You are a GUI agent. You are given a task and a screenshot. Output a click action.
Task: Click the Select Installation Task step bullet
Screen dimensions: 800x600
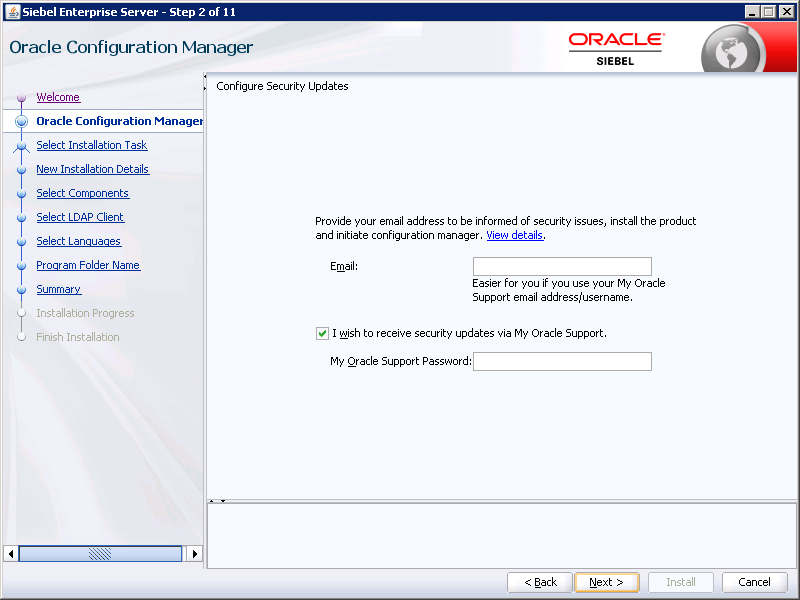pyautogui.click(x=21, y=146)
